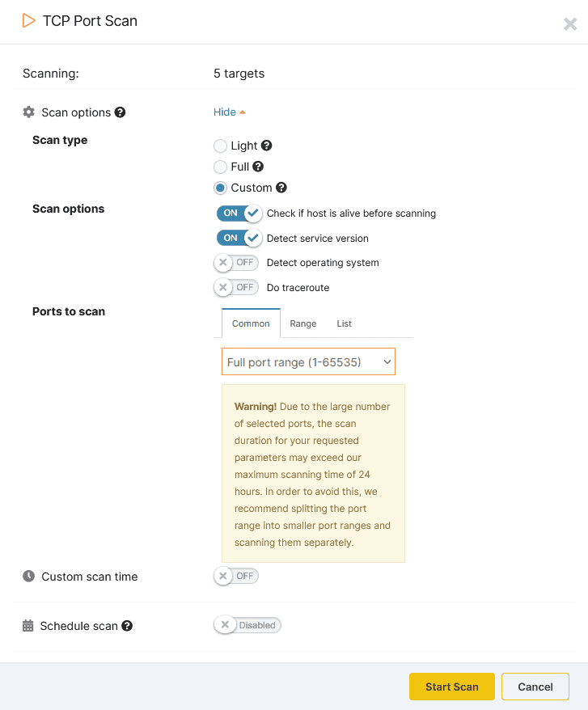Select the Light scan type

click(x=218, y=146)
